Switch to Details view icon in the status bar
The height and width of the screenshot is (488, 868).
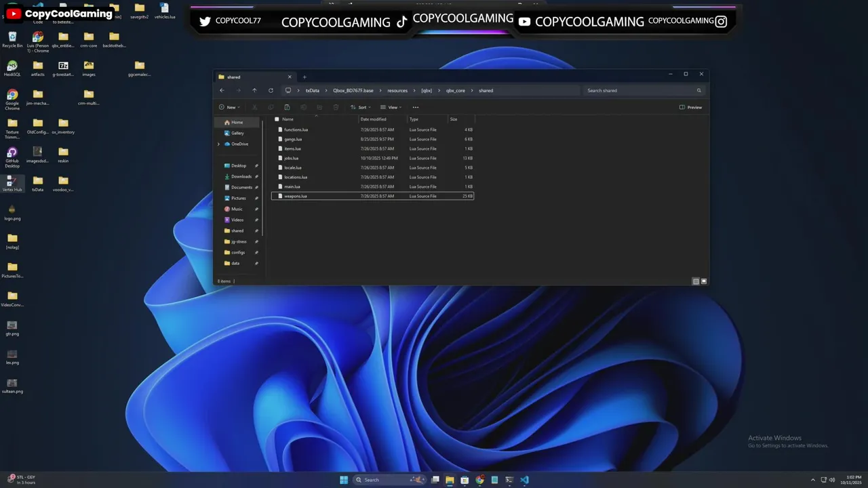coord(696,281)
